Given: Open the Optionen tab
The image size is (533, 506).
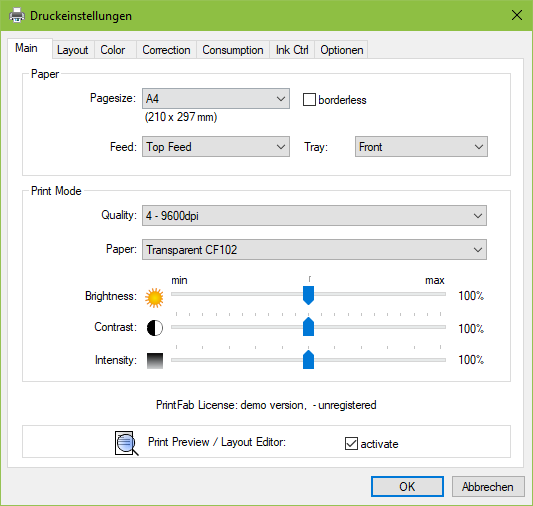Looking at the screenshot, I should [x=342, y=50].
